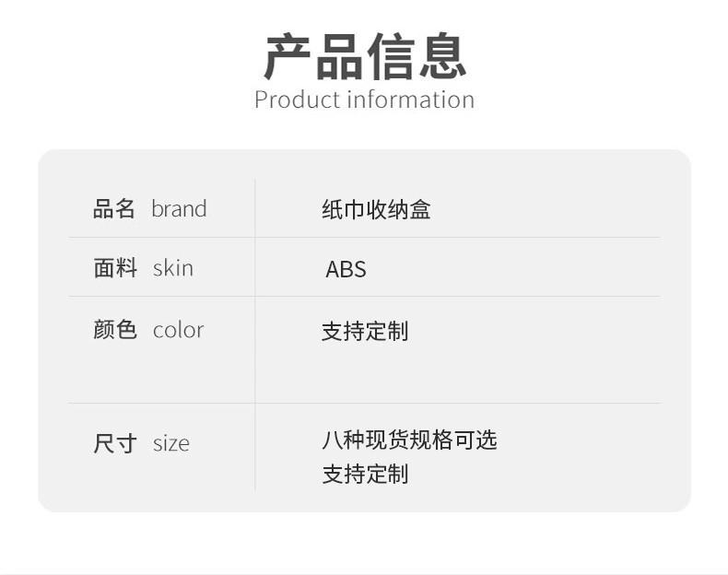The image size is (728, 575).
Task: Click the 品名 label
Action: [114, 209]
